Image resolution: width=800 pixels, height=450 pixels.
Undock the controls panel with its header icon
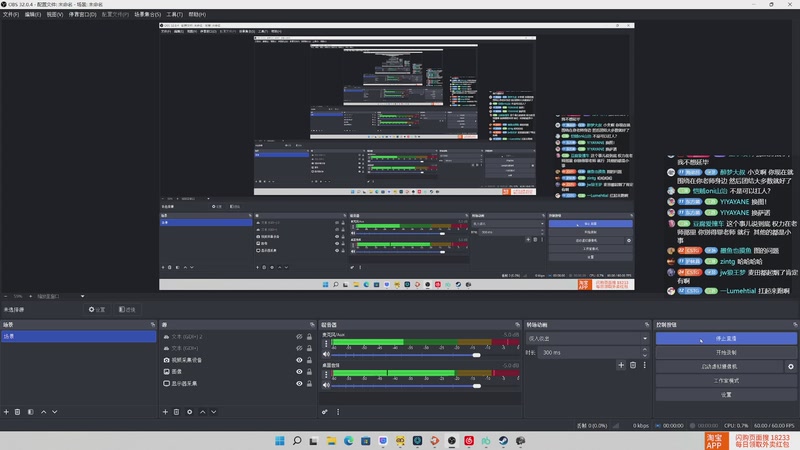[x=795, y=324]
